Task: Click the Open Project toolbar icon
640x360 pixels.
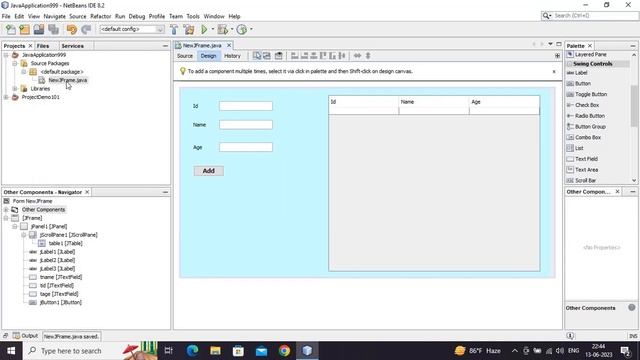Action: 39,29
